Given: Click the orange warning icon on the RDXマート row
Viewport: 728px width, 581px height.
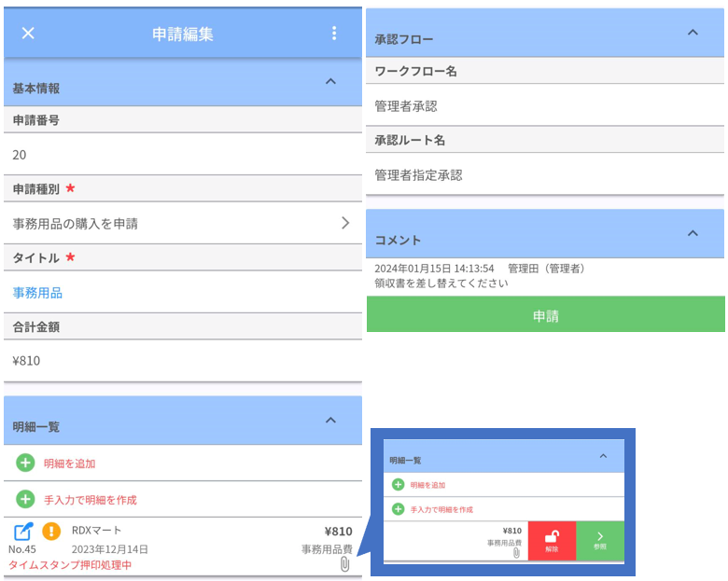Looking at the screenshot, I should [51, 532].
